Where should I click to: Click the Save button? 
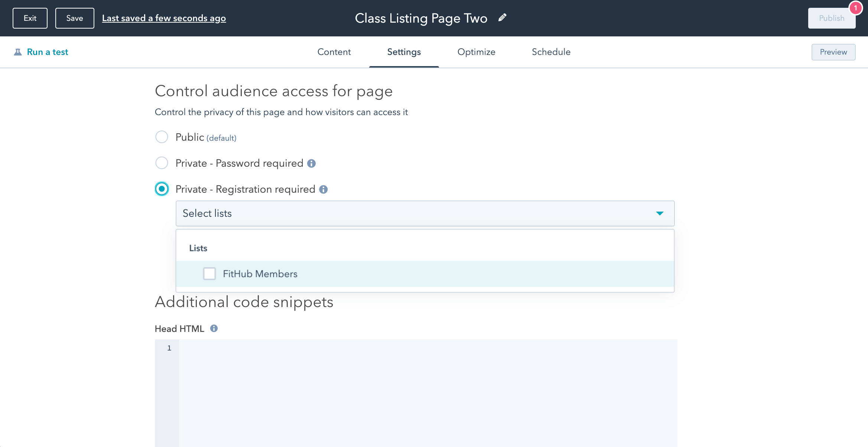point(74,18)
